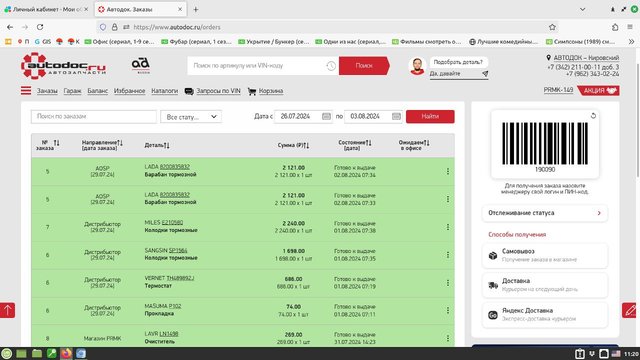Click the ad logo next to autodoc
640x360 pixels.
tap(140, 65)
